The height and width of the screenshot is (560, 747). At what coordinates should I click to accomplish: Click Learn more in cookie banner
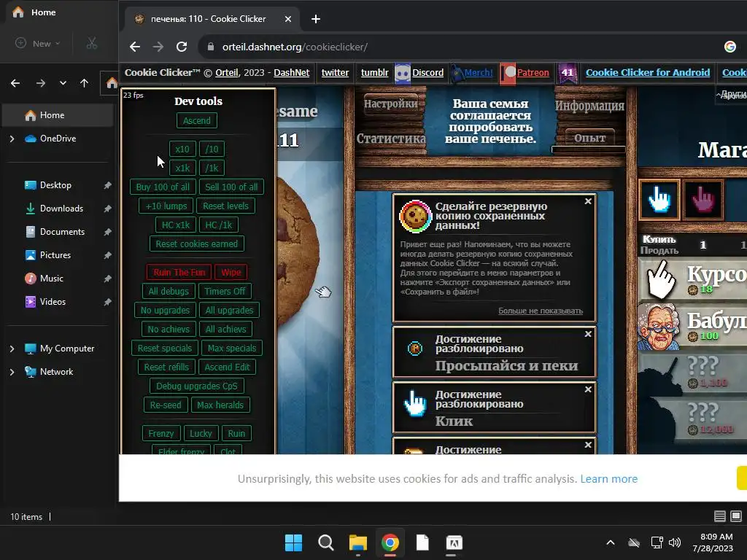[608, 479]
